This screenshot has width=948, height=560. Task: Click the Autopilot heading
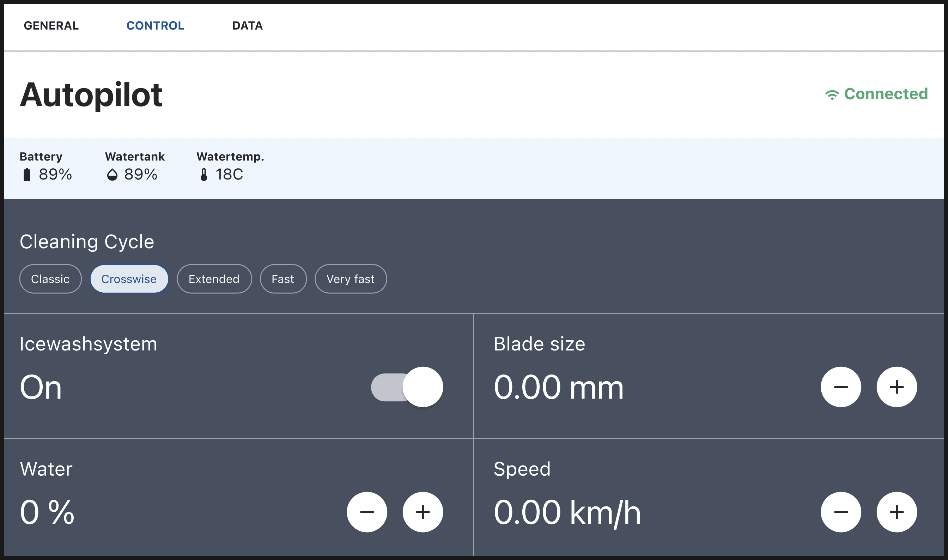pos(91,95)
